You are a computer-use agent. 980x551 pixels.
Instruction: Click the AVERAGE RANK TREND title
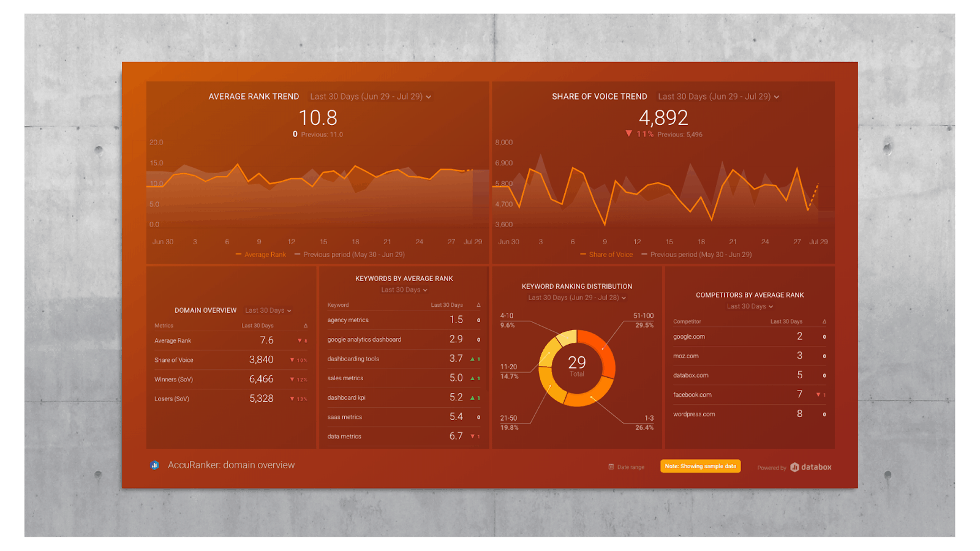point(254,97)
